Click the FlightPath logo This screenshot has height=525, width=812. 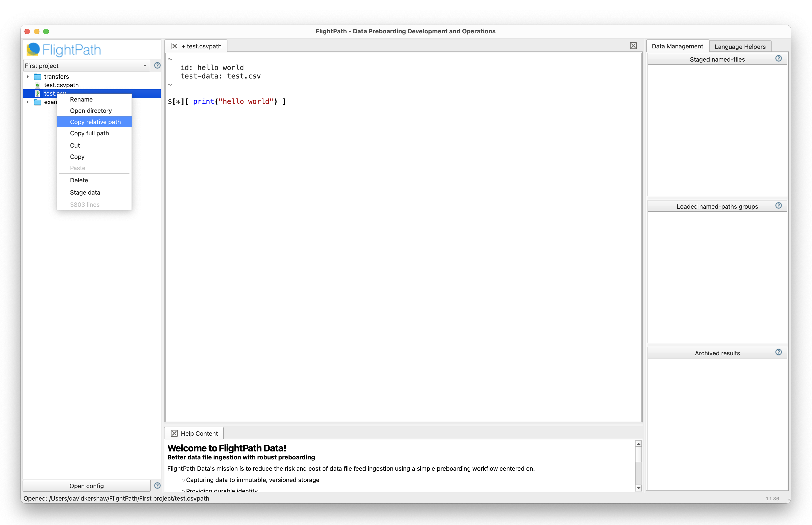coord(64,50)
